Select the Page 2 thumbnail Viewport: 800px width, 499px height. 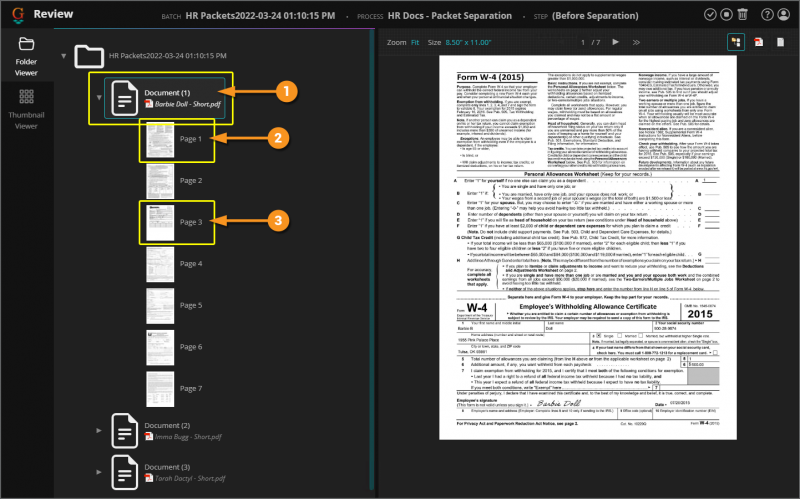(160, 181)
